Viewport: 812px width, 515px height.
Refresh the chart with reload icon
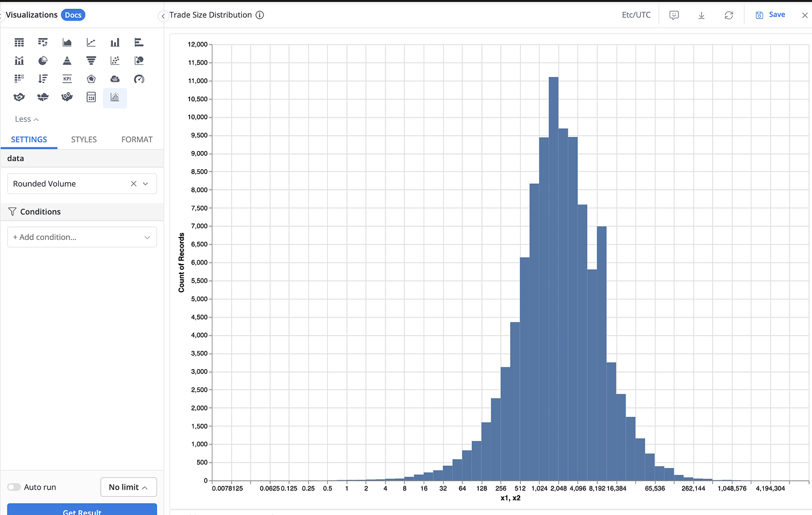click(x=728, y=15)
